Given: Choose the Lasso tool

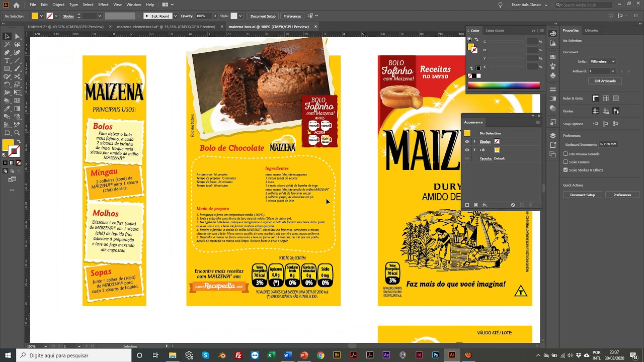Looking at the screenshot, I should click(17, 44).
